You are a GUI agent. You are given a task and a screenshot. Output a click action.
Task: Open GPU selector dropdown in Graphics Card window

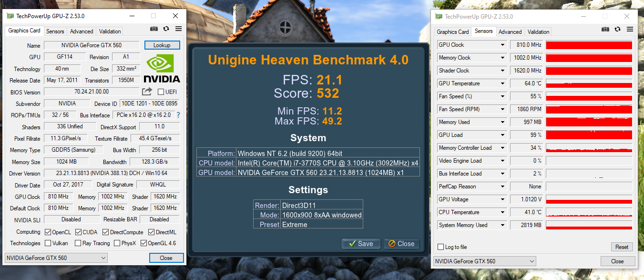[56, 258]
